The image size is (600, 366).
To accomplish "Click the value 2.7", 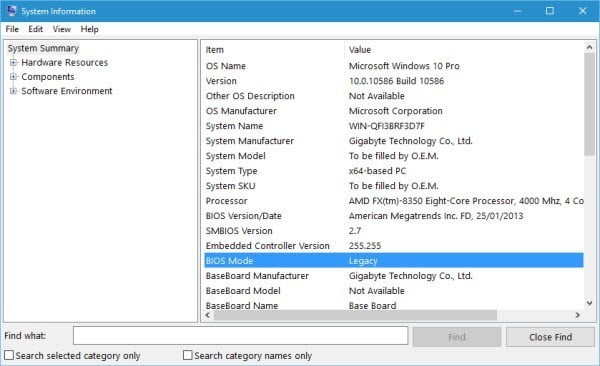I will tap(355, 231).
